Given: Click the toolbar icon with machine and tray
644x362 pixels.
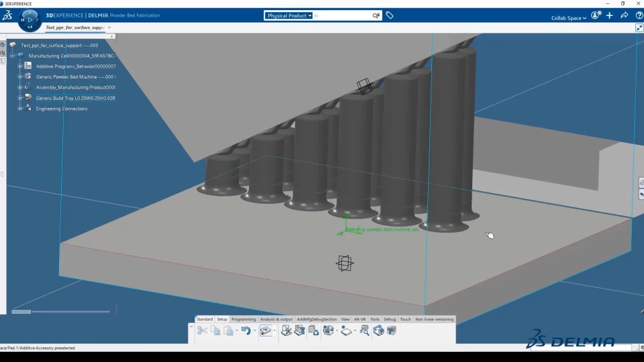Looking at the screenshot, I should click(x=299, y=330).
